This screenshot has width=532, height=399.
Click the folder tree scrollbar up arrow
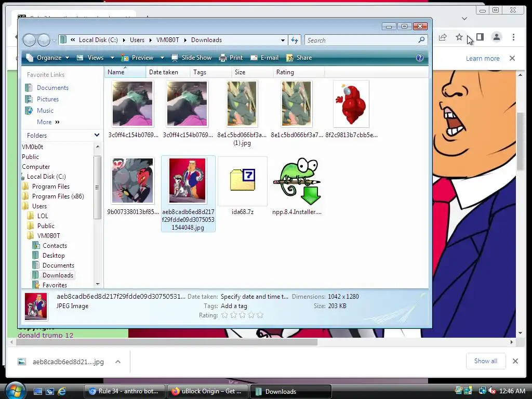point(97,147)
